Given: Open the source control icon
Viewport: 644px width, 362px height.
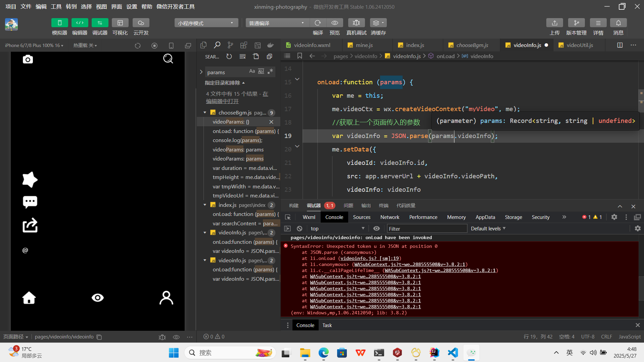Looking at the screenshot, I should (230, 45).
